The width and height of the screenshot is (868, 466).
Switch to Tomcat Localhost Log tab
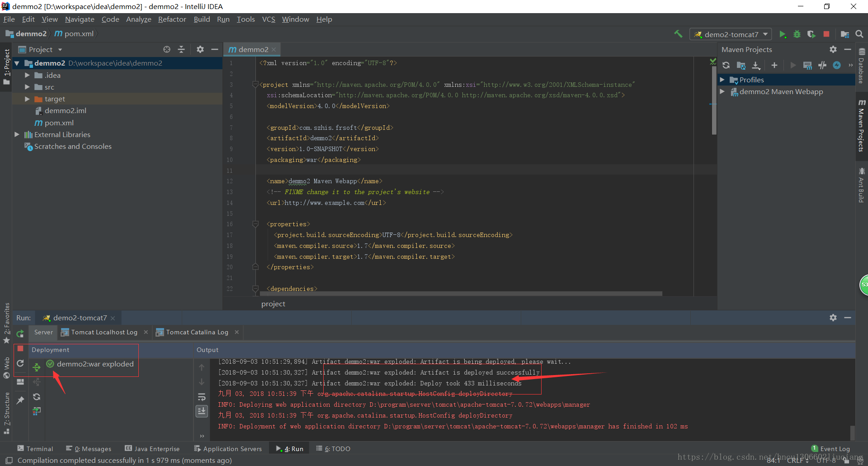pos(104,332)
